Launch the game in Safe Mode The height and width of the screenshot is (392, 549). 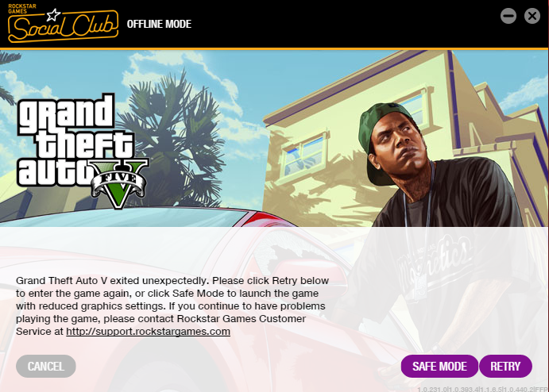pos(439,366)
